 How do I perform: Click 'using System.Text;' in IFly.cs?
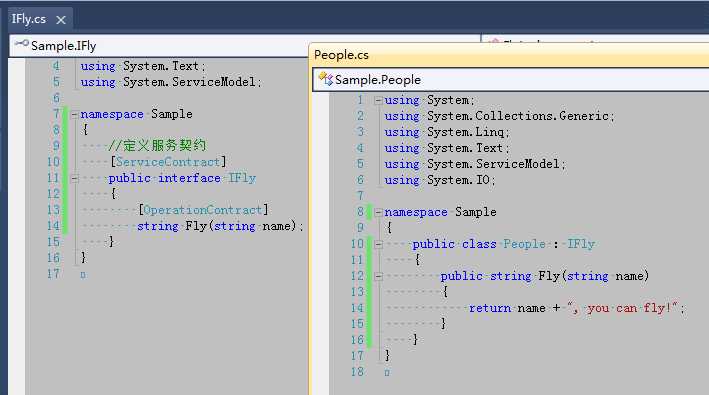(x=143, y=66)
